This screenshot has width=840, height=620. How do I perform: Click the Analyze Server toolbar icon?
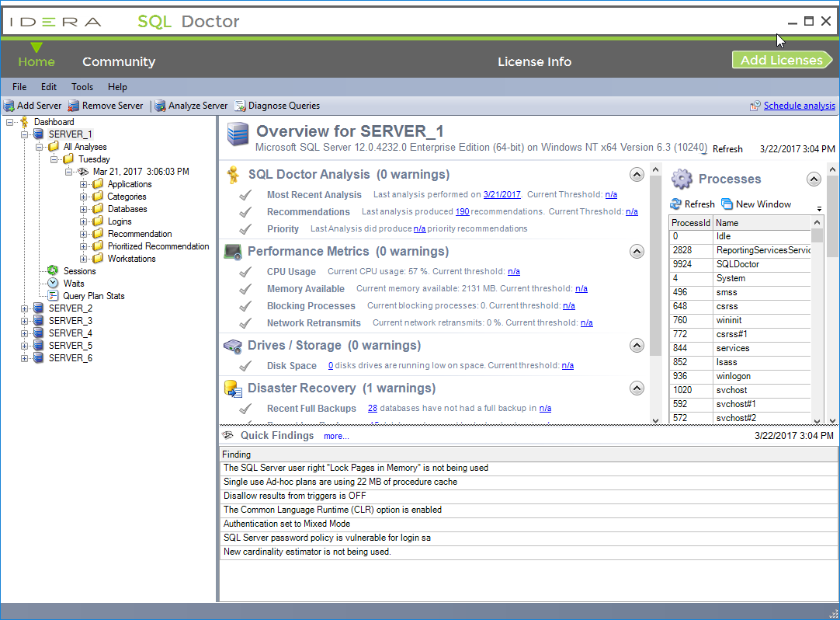(x=160, y=106)
